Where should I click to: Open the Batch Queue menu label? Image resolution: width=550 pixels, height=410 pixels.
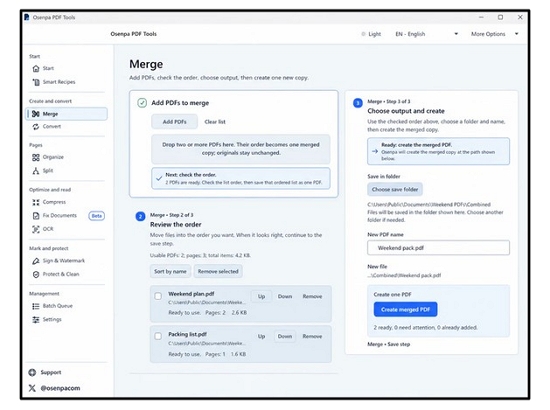[x=58, y=306]
